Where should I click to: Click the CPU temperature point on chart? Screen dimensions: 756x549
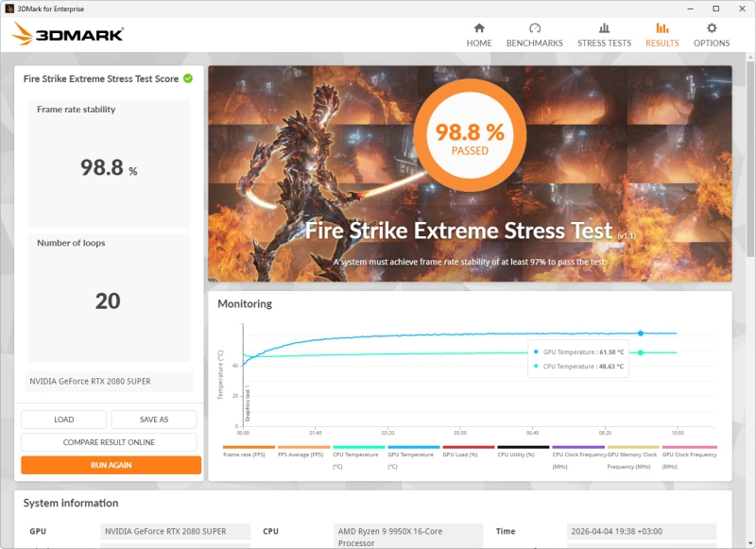(641, 352)
